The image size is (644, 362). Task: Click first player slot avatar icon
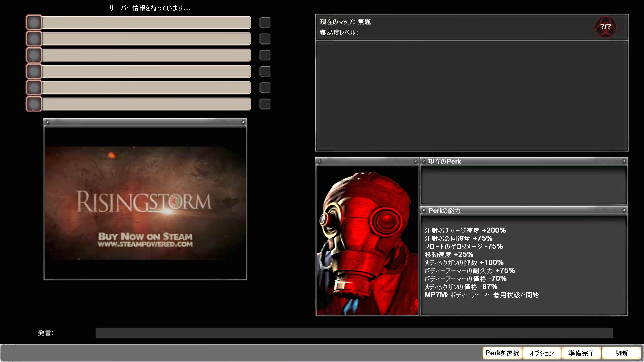[34, 22]
